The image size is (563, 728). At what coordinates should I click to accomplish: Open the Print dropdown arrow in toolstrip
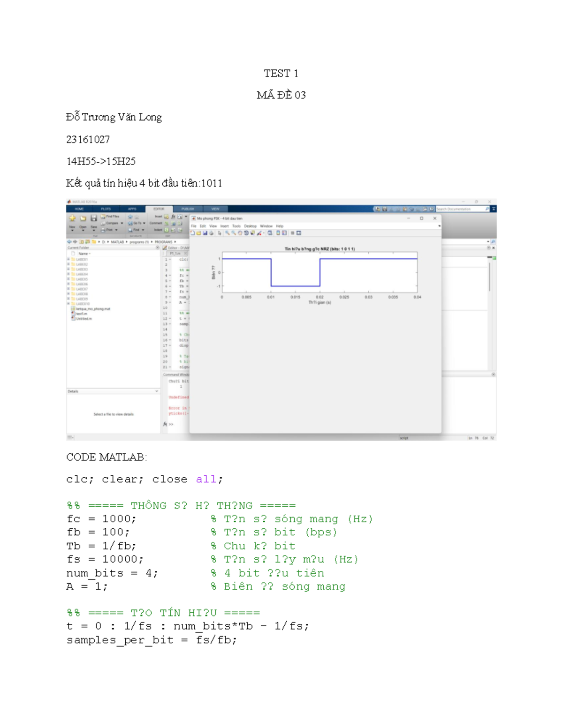pyautogui.click(x=116, y=230)
